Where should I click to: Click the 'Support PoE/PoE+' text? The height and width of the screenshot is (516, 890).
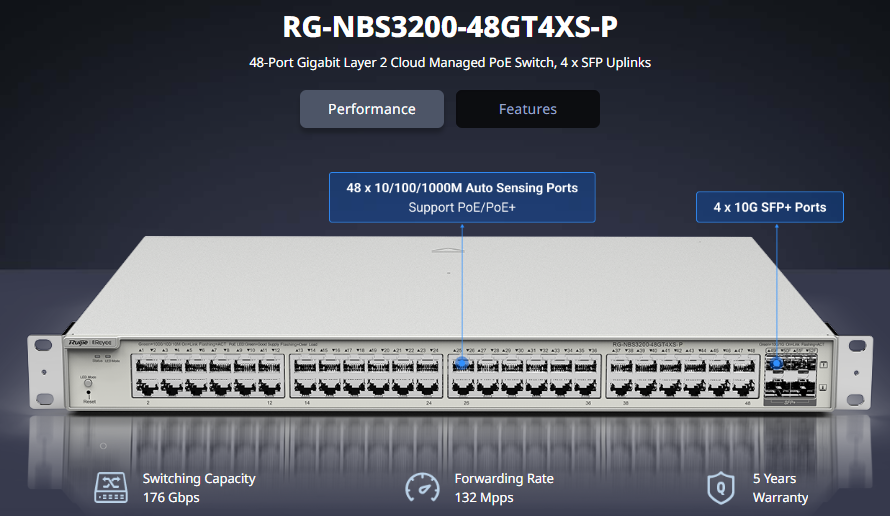[x=462, y=208]
